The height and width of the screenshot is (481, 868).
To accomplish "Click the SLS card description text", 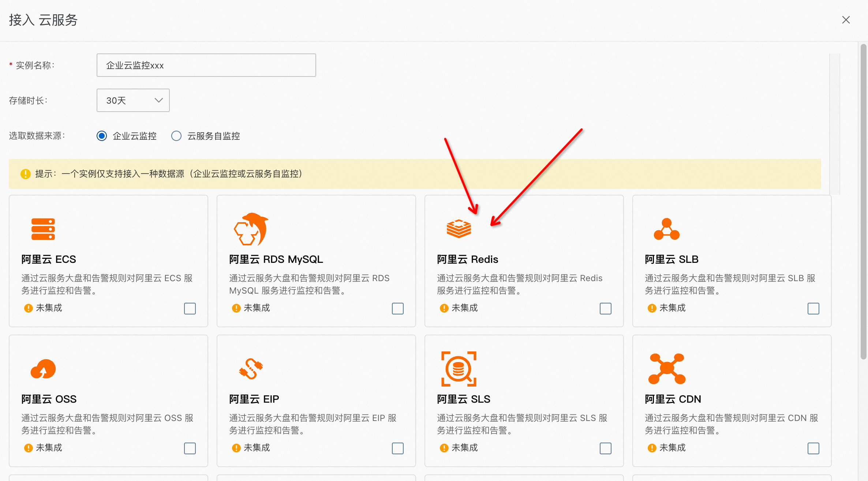I will (522, 424).
